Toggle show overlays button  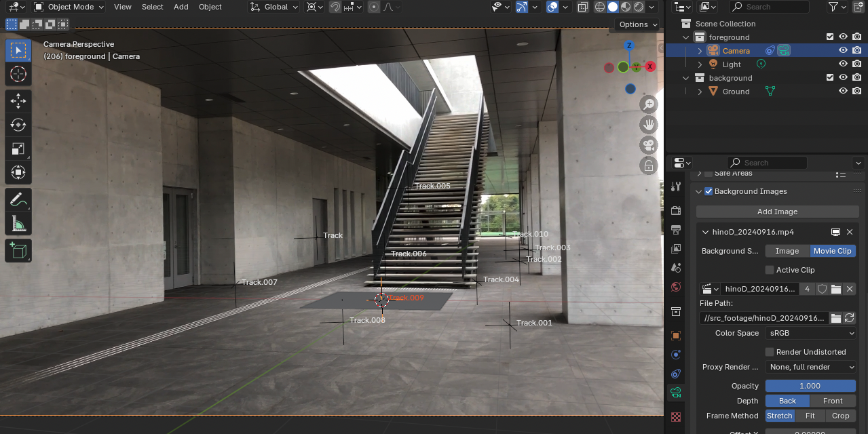[552, 7]
